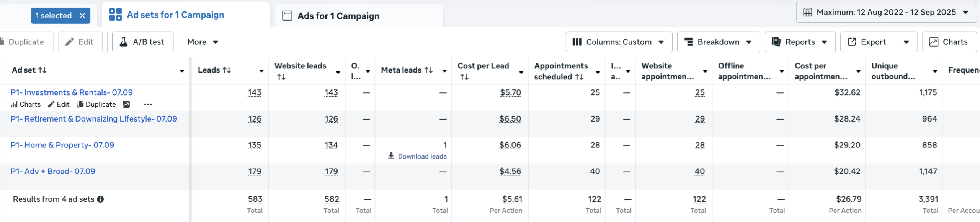This screenshot has height=222, width=980.
Task: Open the Columns: Custom dropdown
Action: 618,42
